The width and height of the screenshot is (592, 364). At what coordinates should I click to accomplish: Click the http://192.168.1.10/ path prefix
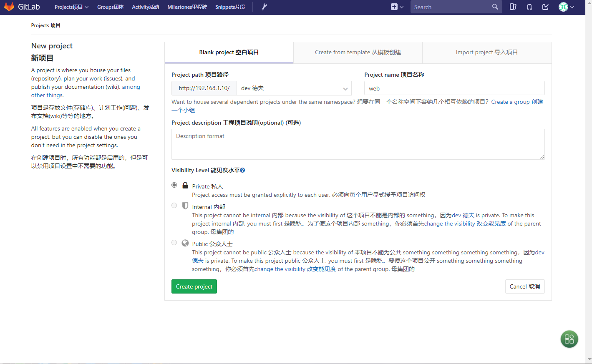[204, 88]
